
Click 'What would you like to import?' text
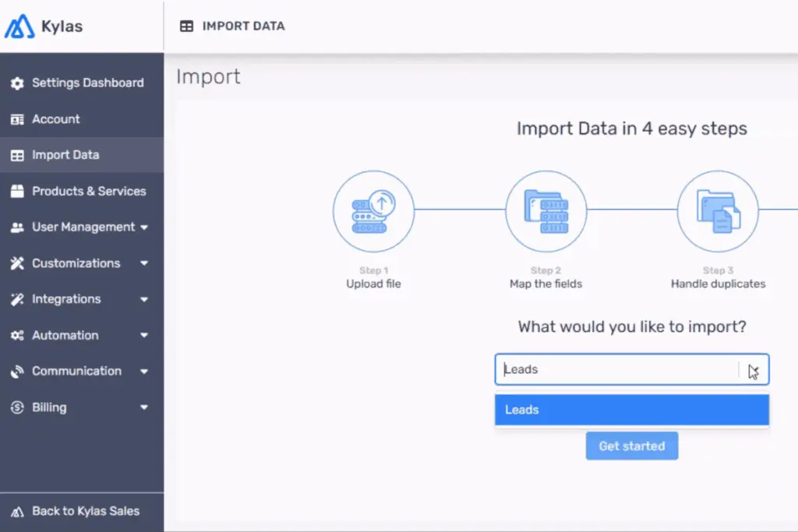tap(632, 326)
